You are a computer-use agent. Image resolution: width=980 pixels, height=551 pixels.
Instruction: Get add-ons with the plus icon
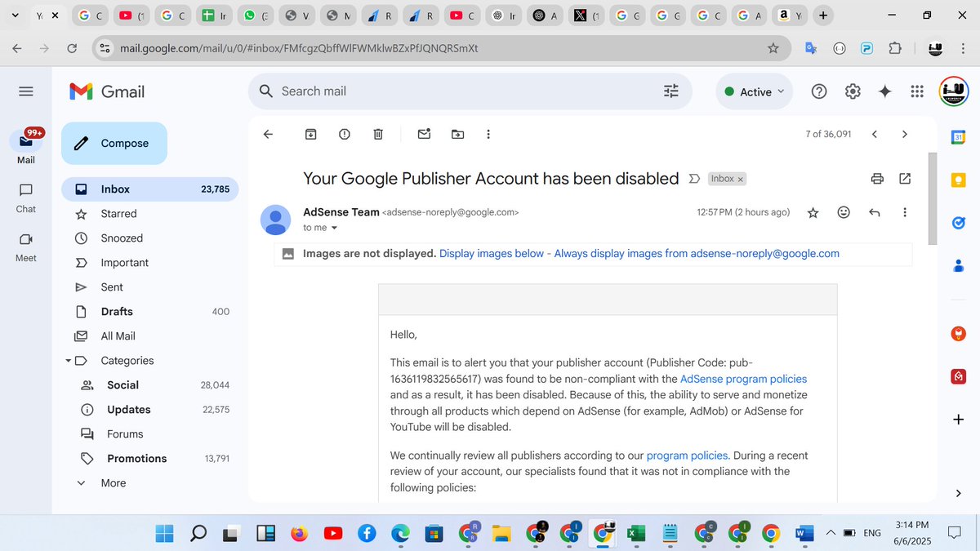[959, 420]
